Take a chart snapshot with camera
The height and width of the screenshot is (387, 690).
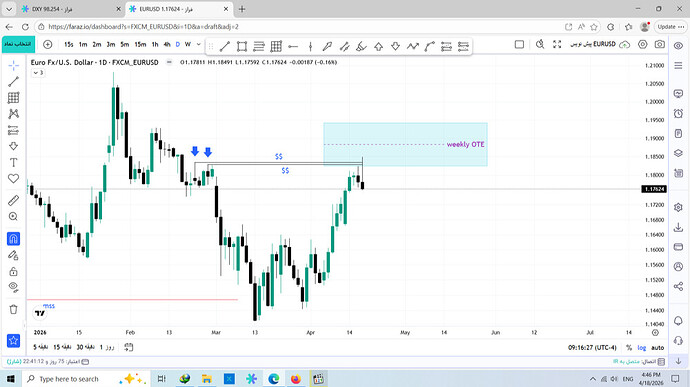[660, 44]
